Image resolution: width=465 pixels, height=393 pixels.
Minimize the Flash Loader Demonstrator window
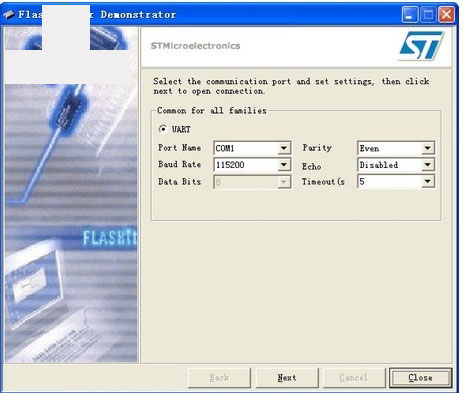(x=409, y=15)
